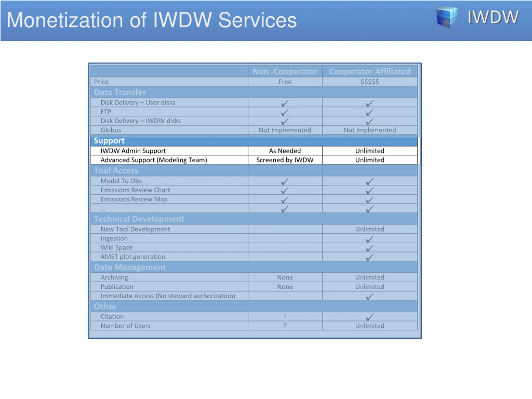Click 'Emissions Review Chart' row label

135,190
